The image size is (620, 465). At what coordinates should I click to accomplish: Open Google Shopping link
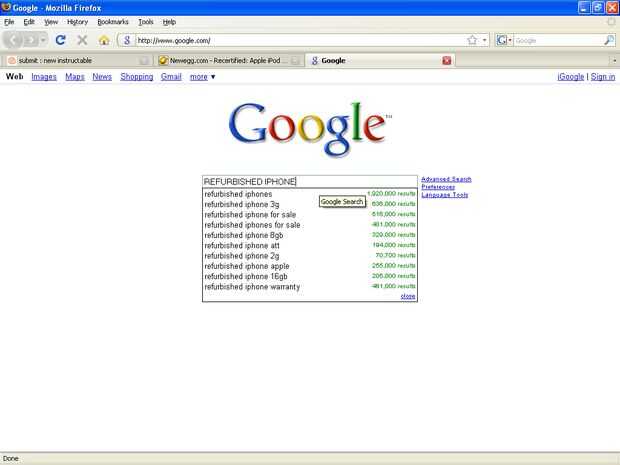click(136, 77)
